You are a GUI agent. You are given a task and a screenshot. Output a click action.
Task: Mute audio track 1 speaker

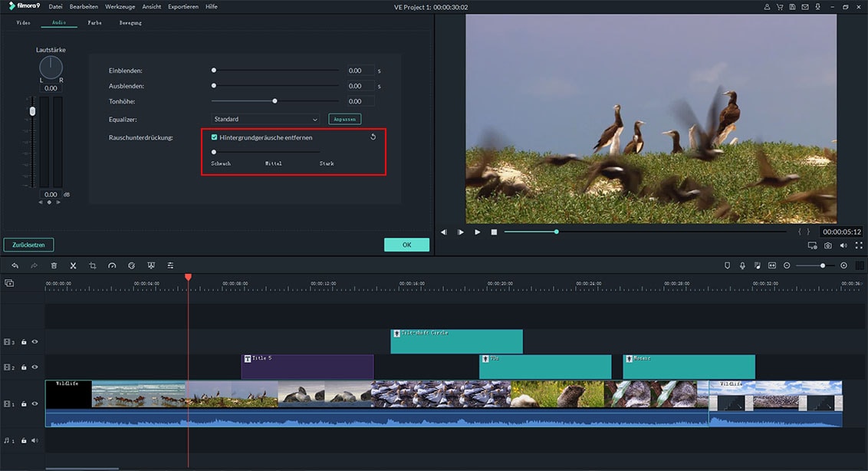pyautogui.click(x=35, y=440)
